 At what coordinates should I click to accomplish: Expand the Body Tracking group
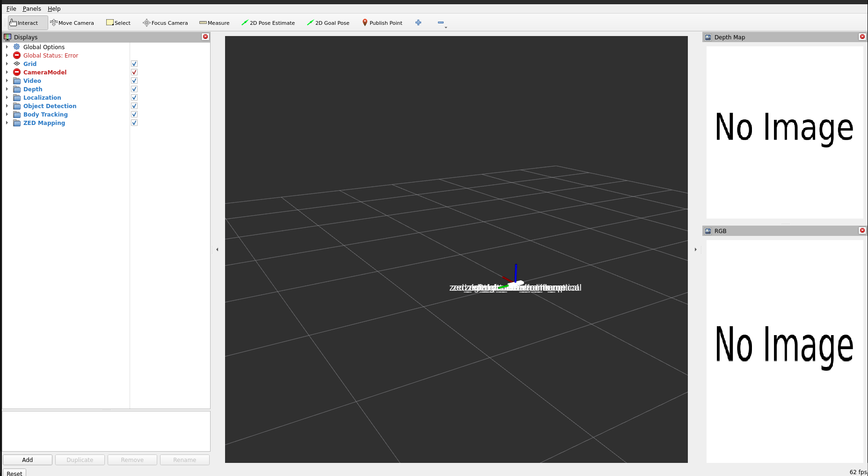pyautogui.click(x=7, y=115)
